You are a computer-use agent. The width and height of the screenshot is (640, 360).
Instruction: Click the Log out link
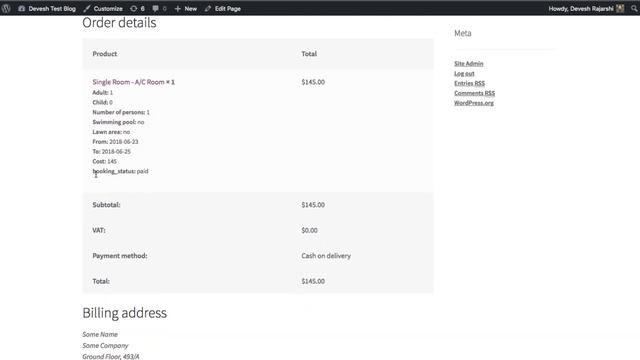coord(464,73)
